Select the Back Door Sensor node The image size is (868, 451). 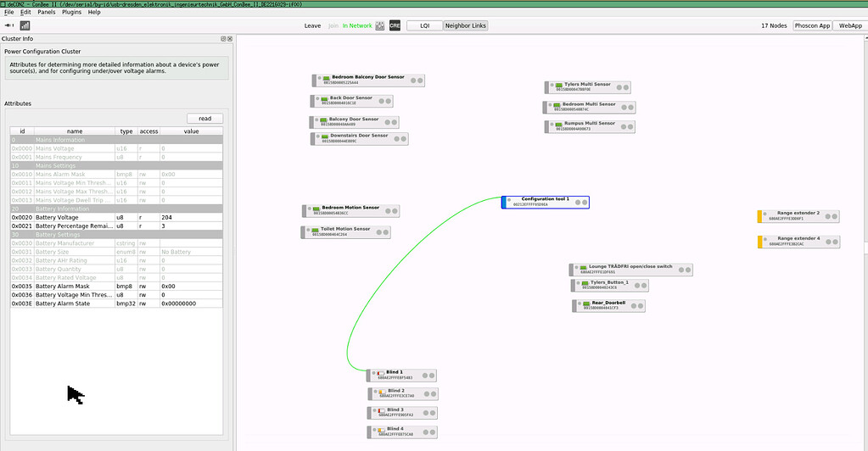tap(351, 101)
